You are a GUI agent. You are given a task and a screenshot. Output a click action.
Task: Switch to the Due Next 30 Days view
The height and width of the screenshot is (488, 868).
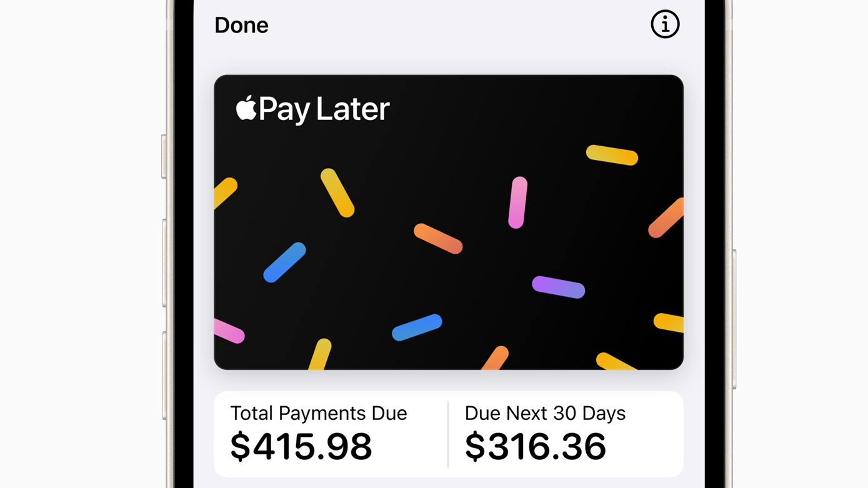coord(545,413)
